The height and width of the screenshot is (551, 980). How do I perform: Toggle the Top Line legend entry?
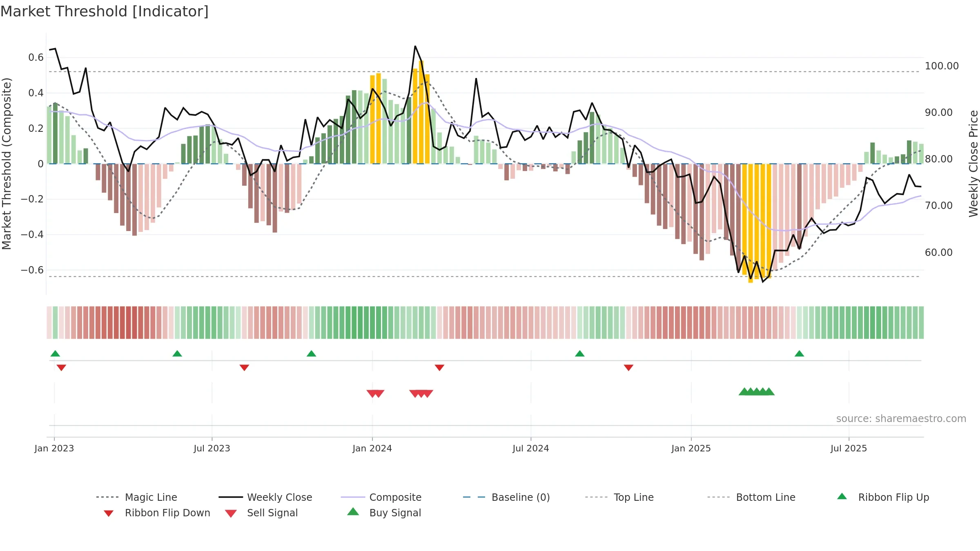click(619, 497)
